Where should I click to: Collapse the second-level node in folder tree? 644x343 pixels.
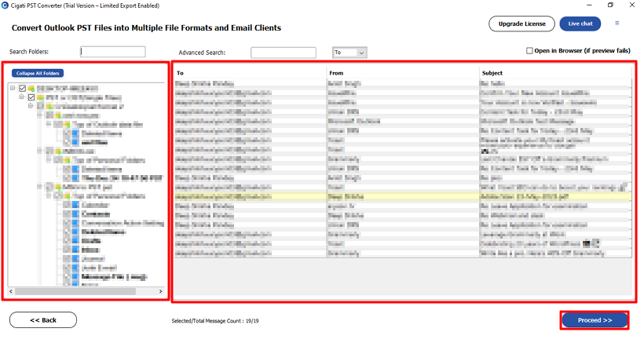[22, 97]
